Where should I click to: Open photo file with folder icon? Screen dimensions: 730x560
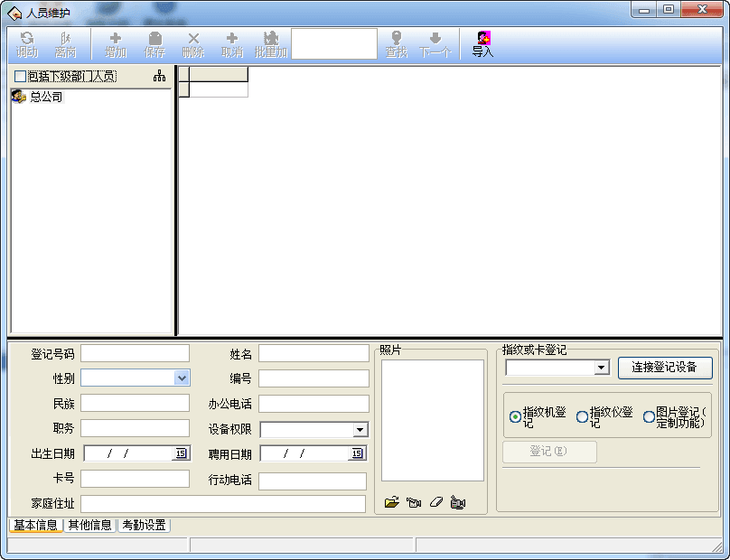tap(392, 502)
